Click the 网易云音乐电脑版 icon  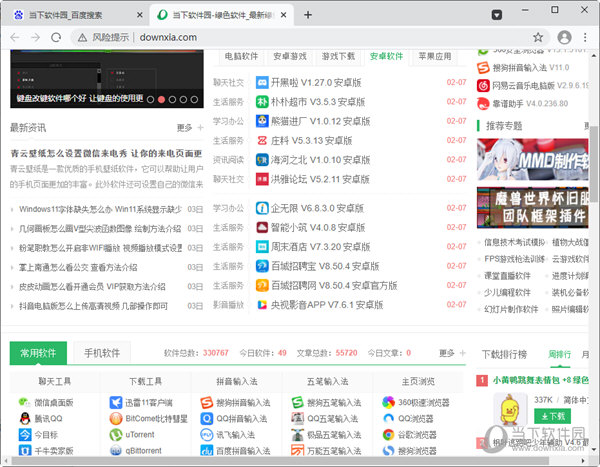click(x=483, y=85)
